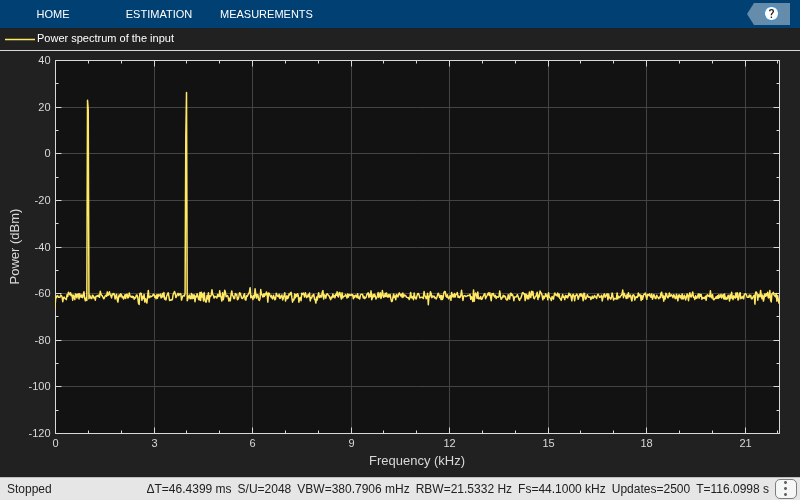Image resolution: width=800 pixels, height=500 pixels.
Task: Go to the MEASUREMENTS tab
Action: 266,14
